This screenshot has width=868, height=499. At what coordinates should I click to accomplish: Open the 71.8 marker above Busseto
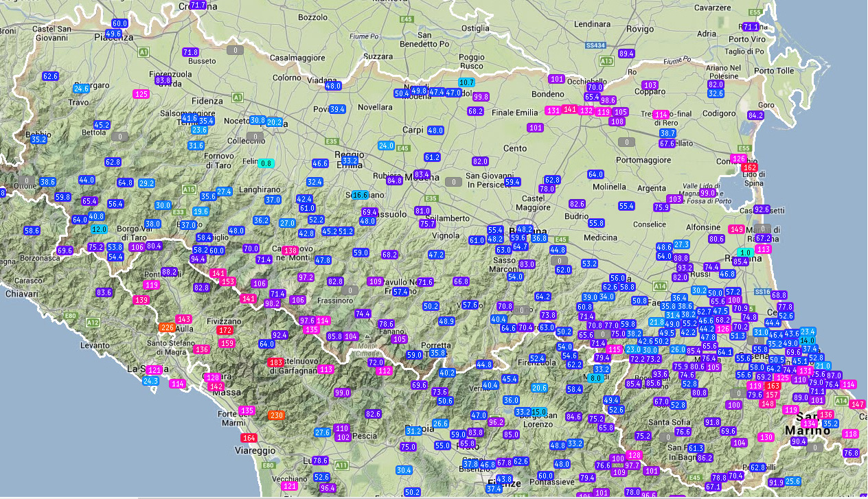(x=190, y=52)
